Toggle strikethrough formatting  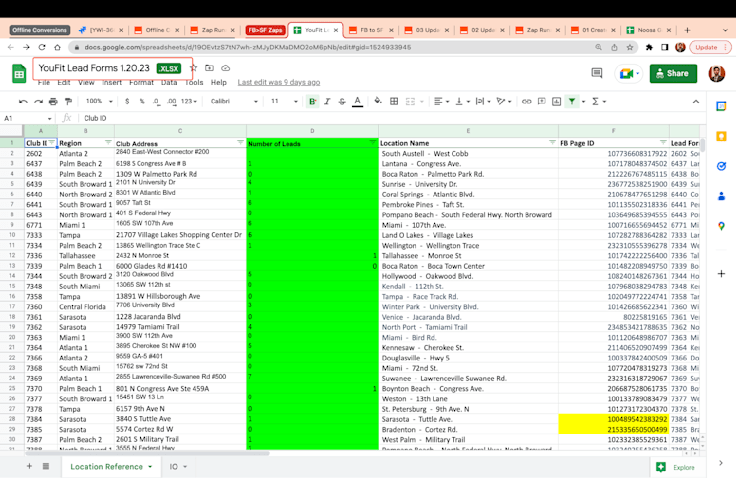[x=342, y=101]
